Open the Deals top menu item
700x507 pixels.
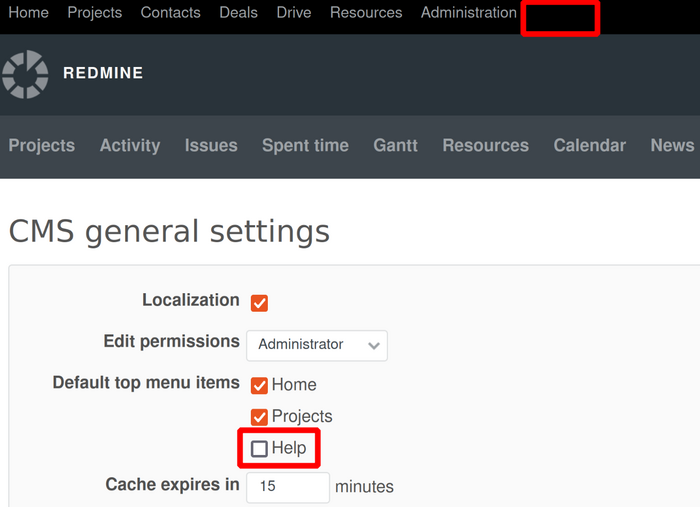click(238, 13)
